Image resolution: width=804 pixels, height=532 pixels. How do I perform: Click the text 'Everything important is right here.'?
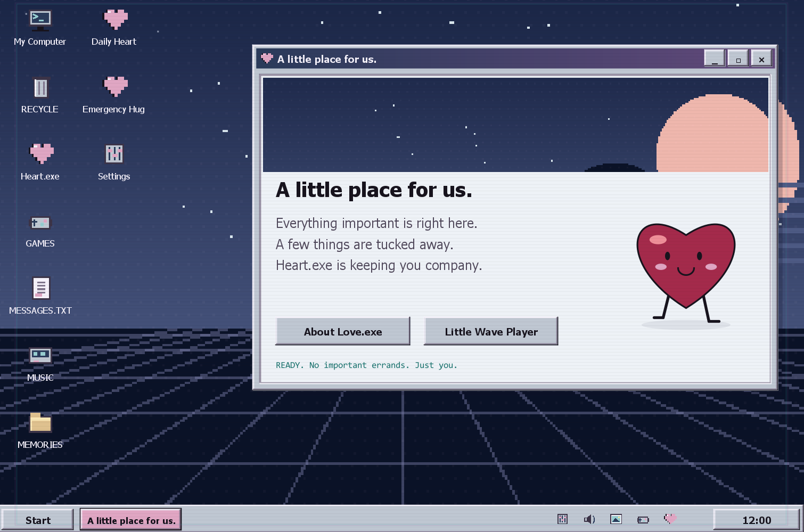point(376,223)
